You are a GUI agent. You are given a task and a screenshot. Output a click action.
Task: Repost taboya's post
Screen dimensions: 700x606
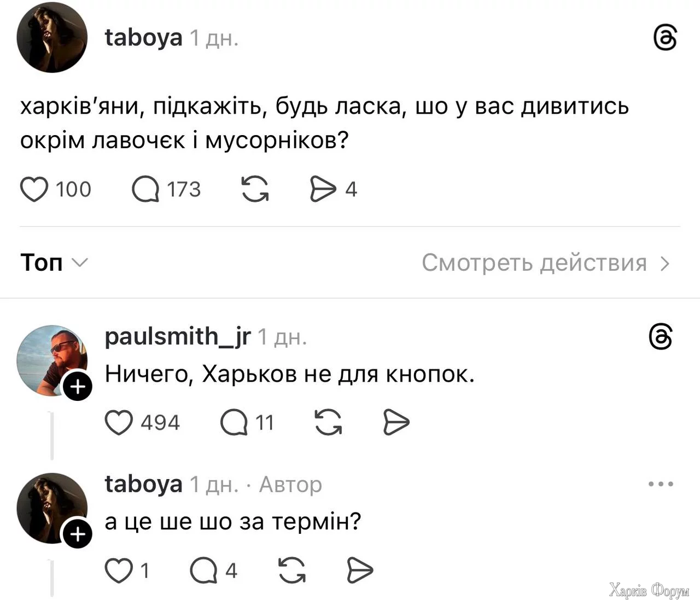[x=255, y=189]
